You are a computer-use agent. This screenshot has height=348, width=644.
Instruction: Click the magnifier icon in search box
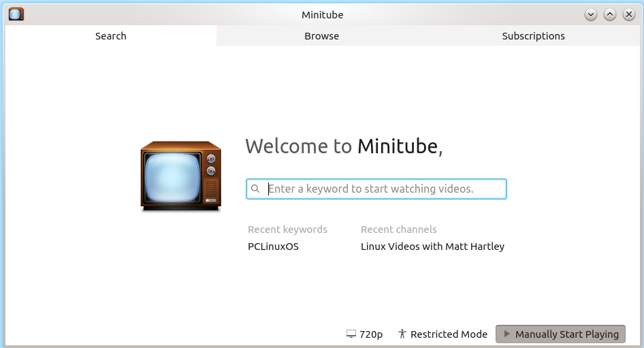click(x=255, y=189)
